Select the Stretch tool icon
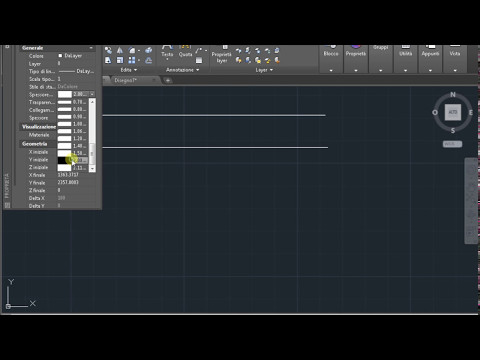This screenshot has width=480, height=360. tap(108, 60)
